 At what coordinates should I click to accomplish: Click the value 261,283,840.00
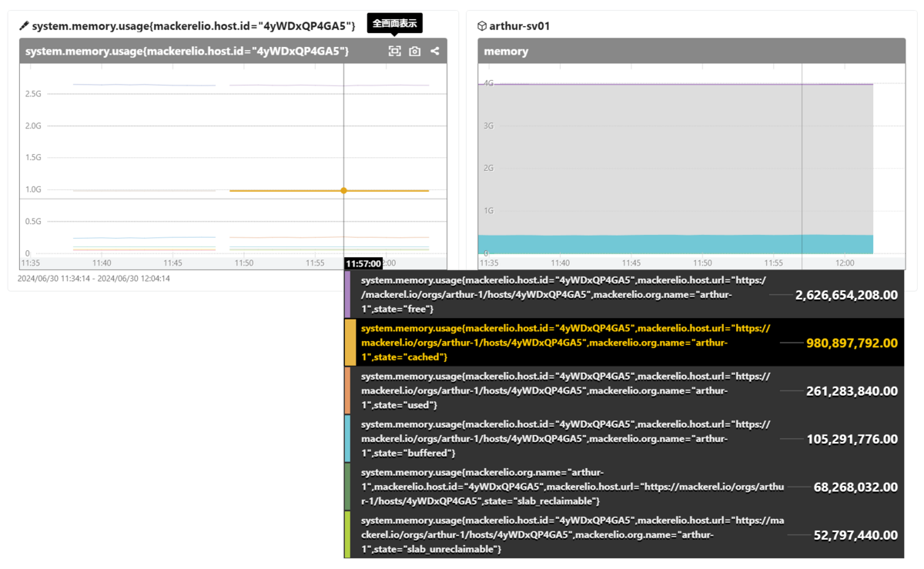click(x=852, y=391)
